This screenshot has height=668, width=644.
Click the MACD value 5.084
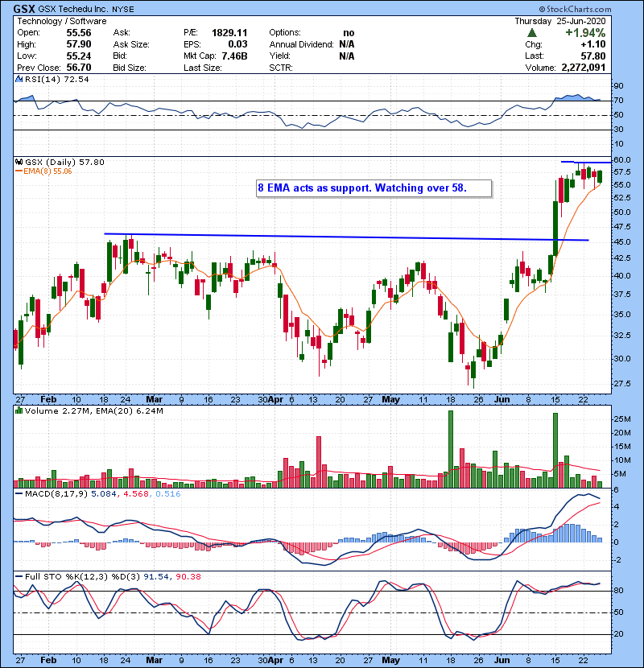[104, 494]
